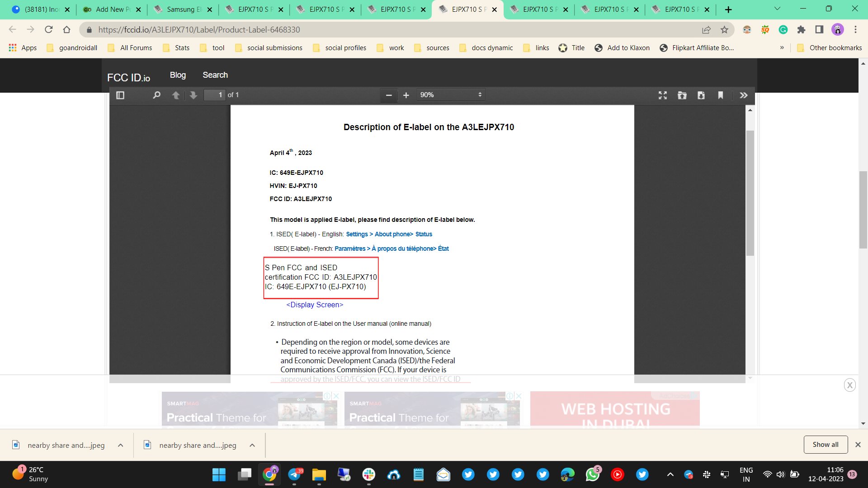Go to previous PDF page arrow
868x488 pixels.
click(176, 95)
